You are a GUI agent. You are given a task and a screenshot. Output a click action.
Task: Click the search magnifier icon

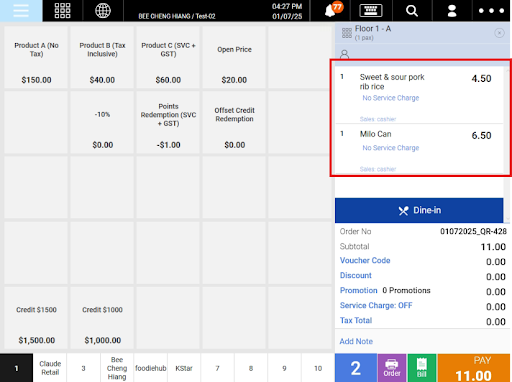412,11
